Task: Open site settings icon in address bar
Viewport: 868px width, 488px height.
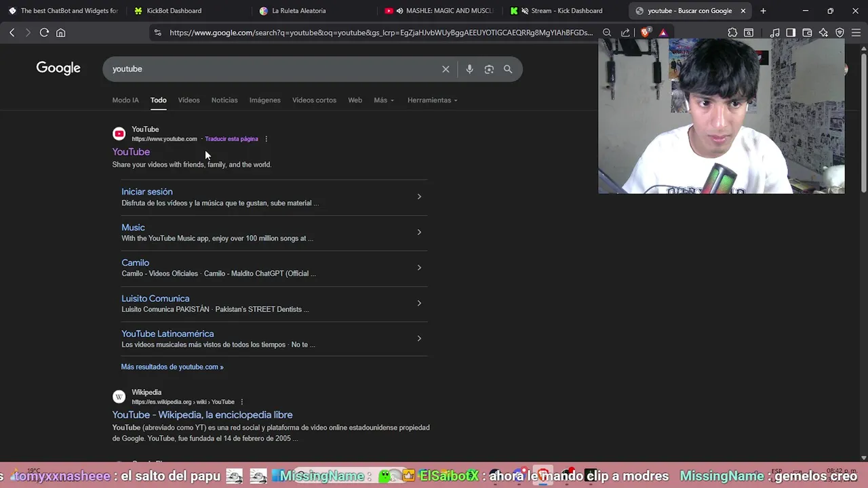Action: coord(157,33)
